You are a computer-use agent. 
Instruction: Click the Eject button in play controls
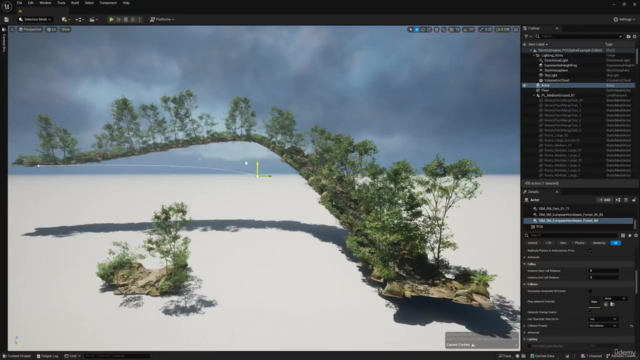click(x=133, y=19)
